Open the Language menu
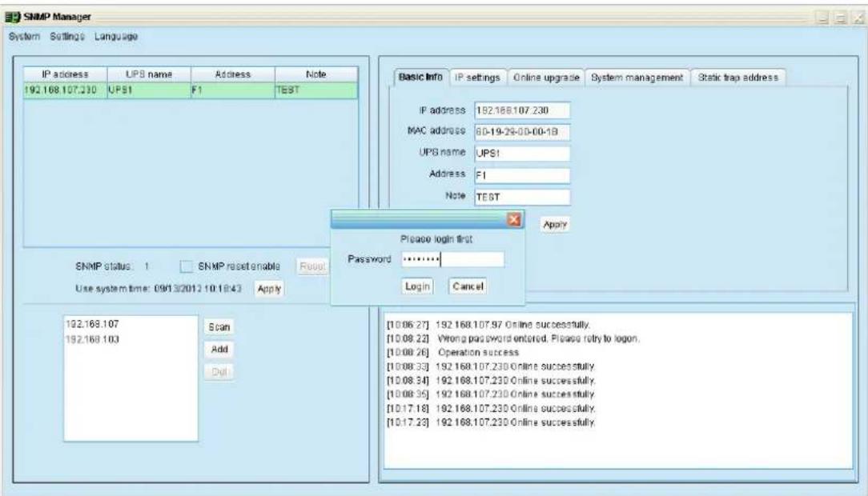Image resolution: width=868 pixels, height=496 pixels. [115, 37]
